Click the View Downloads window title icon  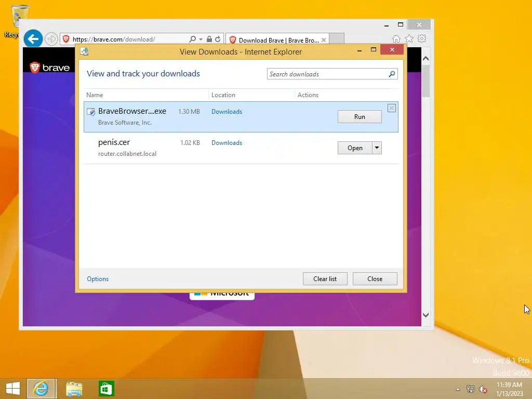tap(84, 51)
